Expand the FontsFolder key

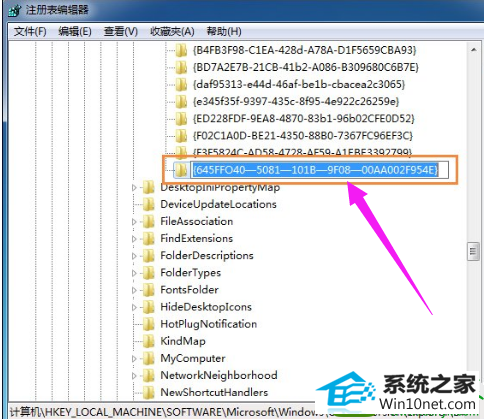134,290
